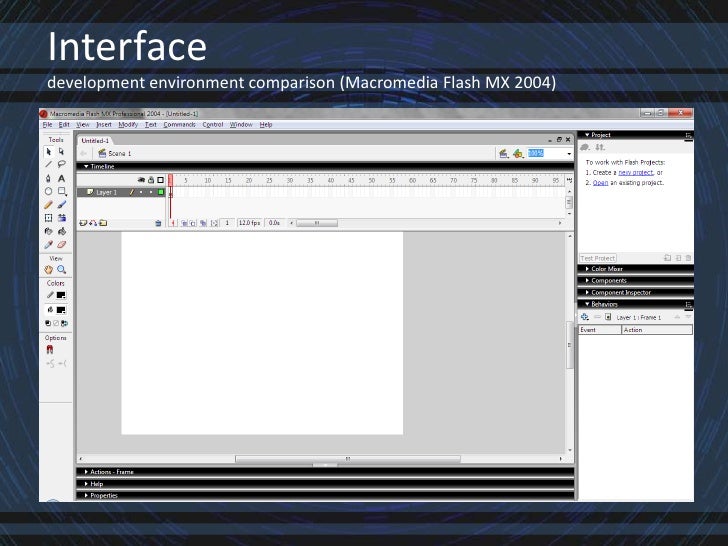Select the Subselection tool
728x546 pixels.
pos(62,151)
